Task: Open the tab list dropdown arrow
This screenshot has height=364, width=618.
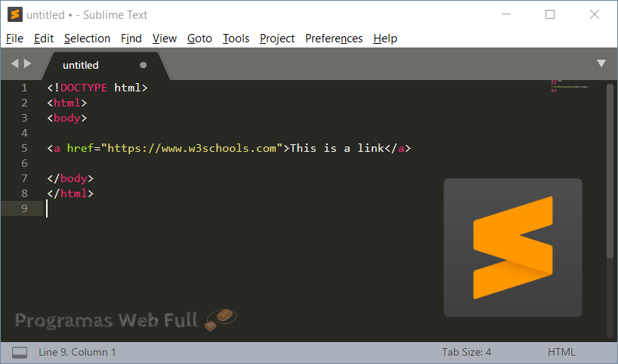Action: [x=601, y=63]
